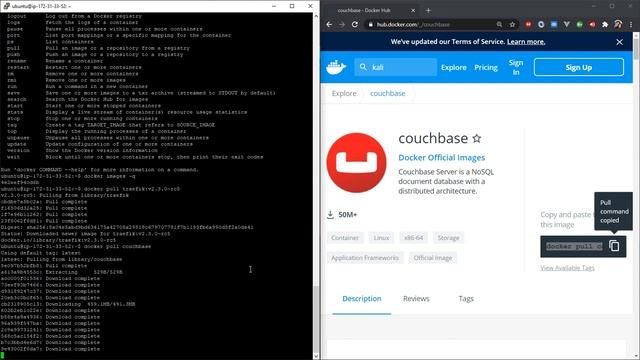Click the search magnifier in Docker Hub
Image resolution: width=640 pixels, height=360 pixels.
[x=363, y=67]
